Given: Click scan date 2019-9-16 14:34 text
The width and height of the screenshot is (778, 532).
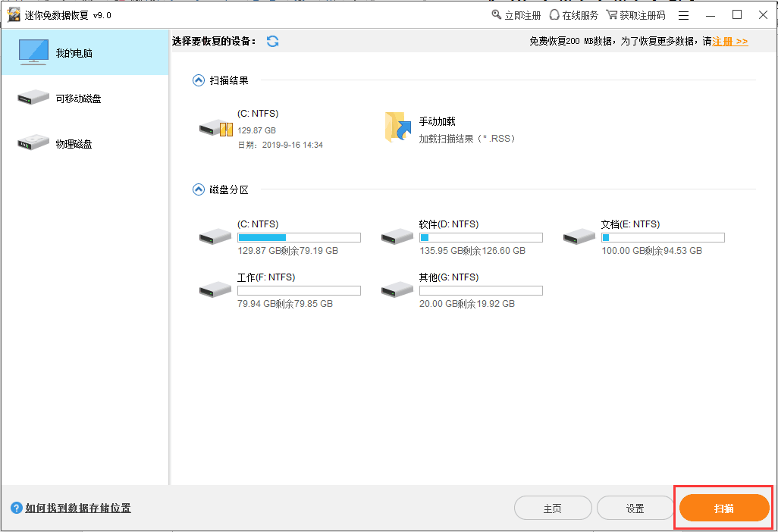Looking at the screenshot, I should (292, 145).
